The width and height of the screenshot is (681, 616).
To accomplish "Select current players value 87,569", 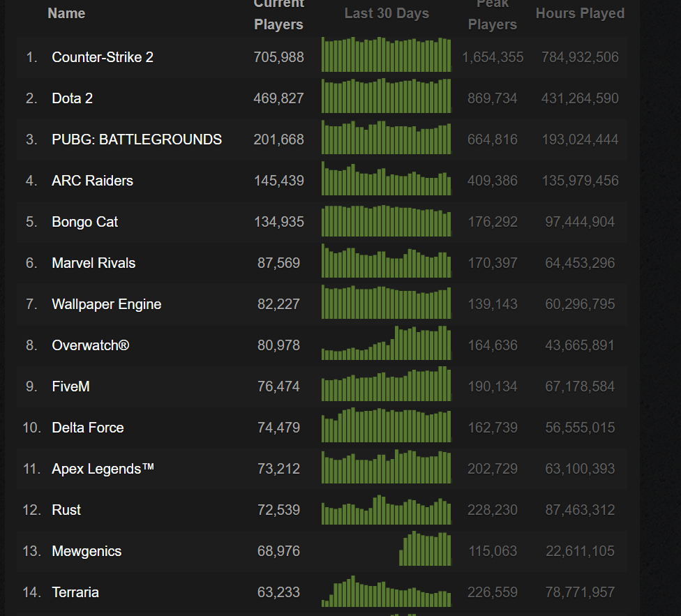I will (x=279, y=263).
